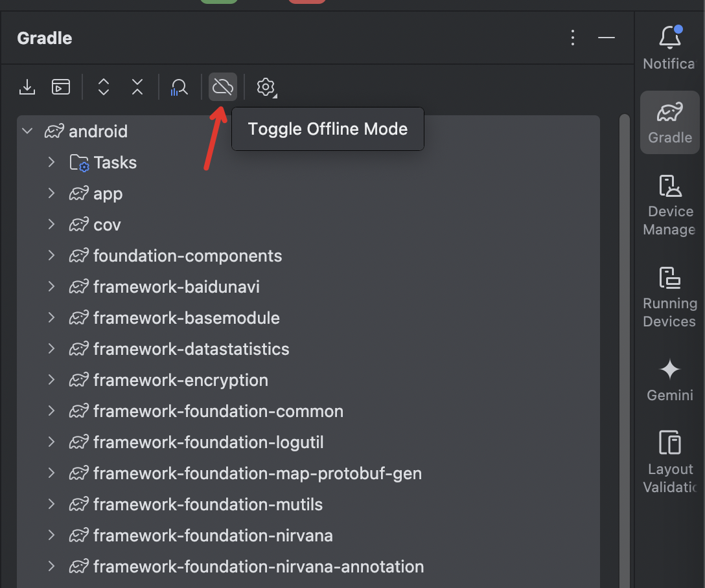705x588 pixels.
Task: Open the Notifications tool window
Action: pos(669,48)
